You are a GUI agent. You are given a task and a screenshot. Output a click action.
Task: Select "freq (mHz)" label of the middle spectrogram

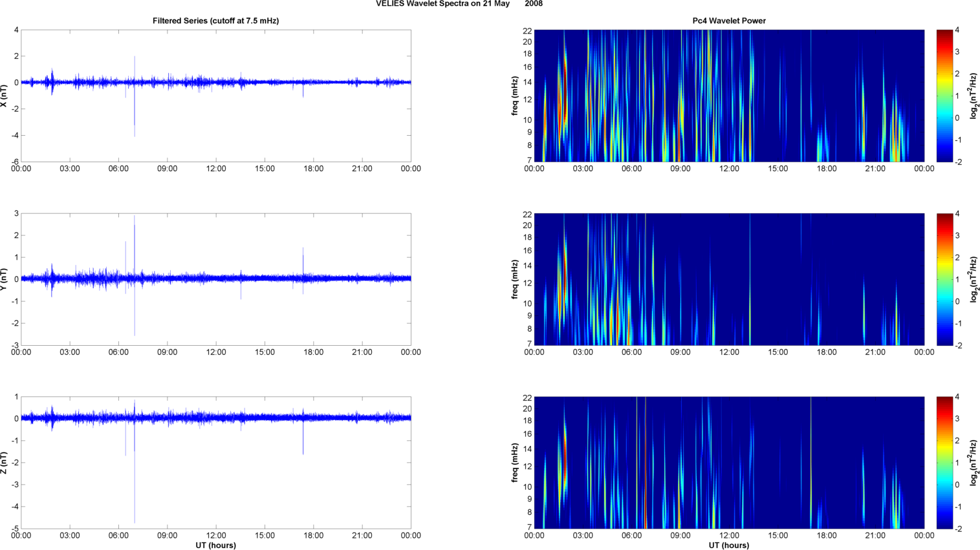[x=515, y=279]
